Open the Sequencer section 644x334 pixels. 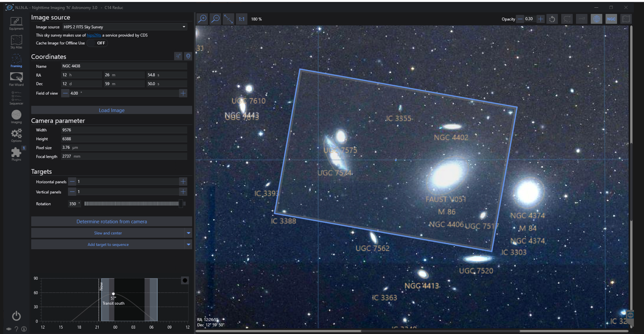click(x=16, y=98)
